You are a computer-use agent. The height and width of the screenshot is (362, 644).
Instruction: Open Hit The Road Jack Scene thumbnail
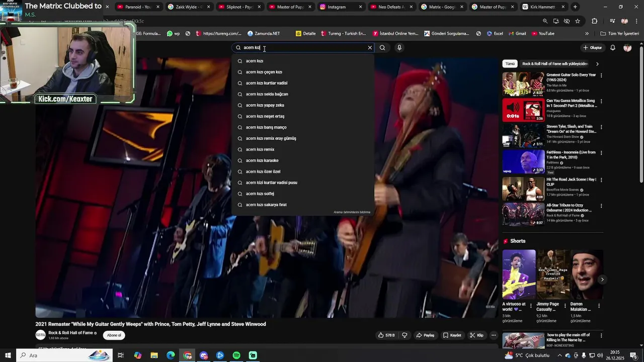click(523, 189)
